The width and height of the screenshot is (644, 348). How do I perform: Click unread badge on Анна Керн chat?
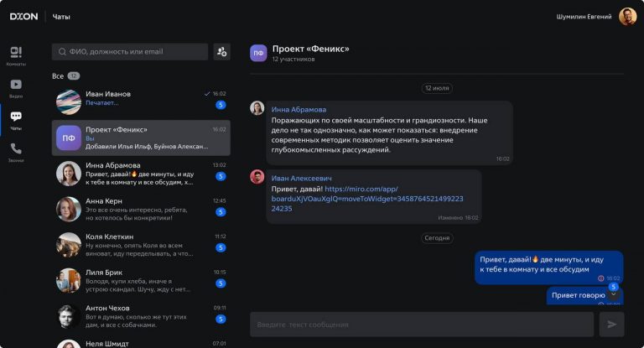pyautogui.click(x=221, y=212)
